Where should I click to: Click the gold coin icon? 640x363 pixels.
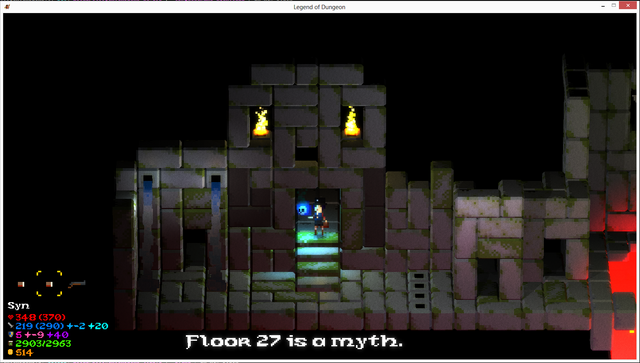pyautogui.click(x=11, y=352)
